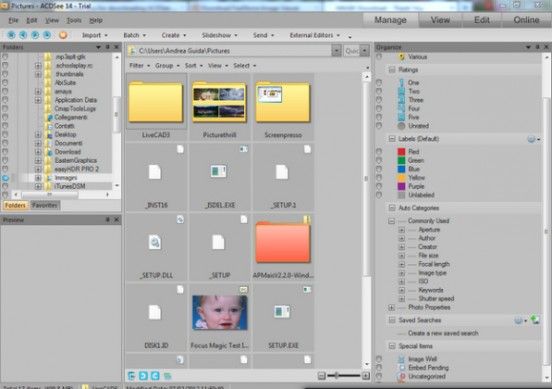552x389 pixels.
Task: Click the folder path input field
Action: point(230,51)
